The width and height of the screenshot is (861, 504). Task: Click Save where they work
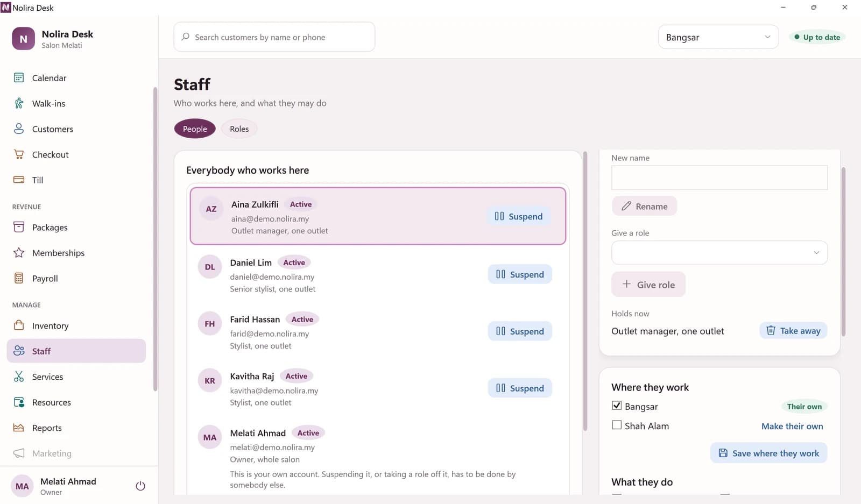768,453
